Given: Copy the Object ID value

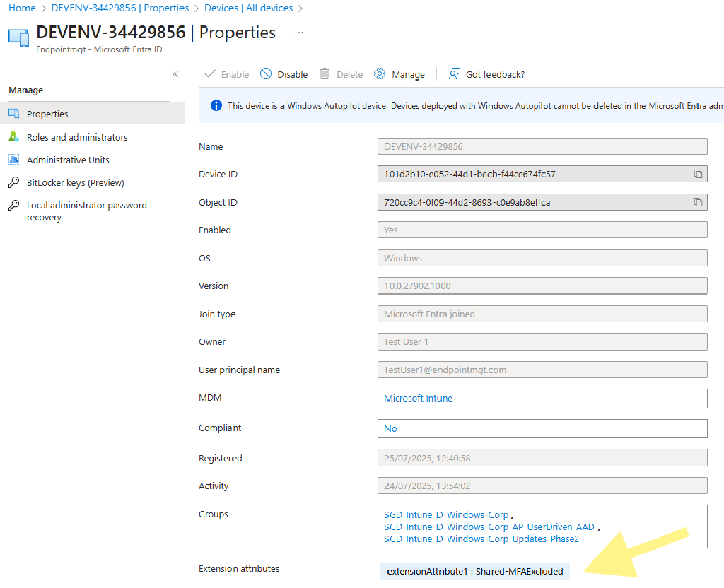Looking at the screenshot, I should (x=699, y=202).
